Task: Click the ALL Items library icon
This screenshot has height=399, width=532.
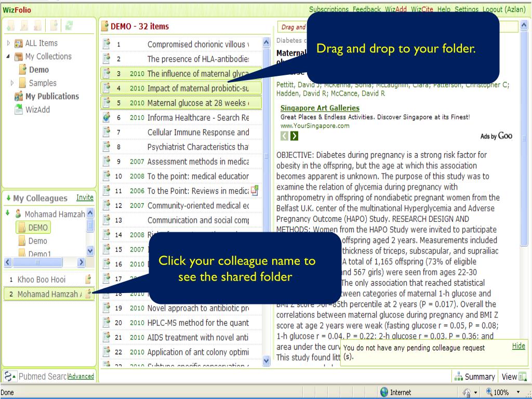Action: click(18, 44)
